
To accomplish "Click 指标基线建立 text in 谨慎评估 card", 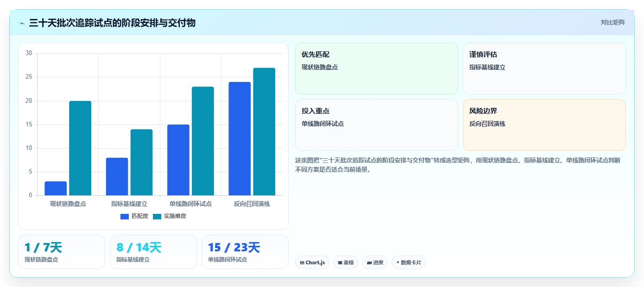I will click(x=487, y=67).
